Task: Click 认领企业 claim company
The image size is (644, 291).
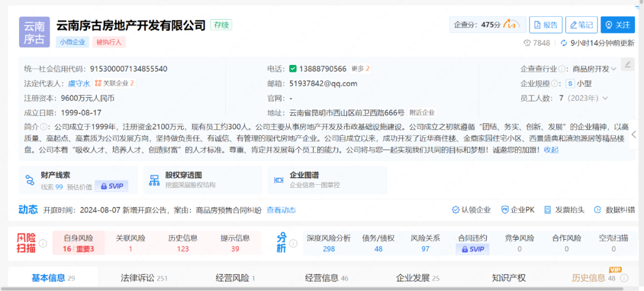Action: pyautogui.click(x=472, y=210)
